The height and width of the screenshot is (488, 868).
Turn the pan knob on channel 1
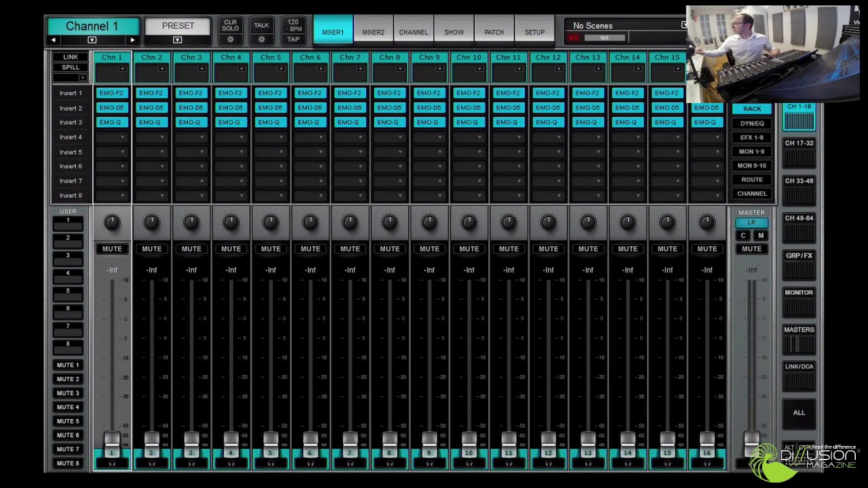(x=112, y=222)
